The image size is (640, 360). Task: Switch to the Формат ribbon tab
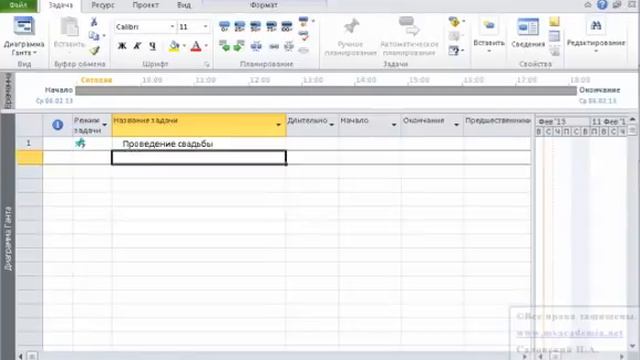click(x=264, y=5)
